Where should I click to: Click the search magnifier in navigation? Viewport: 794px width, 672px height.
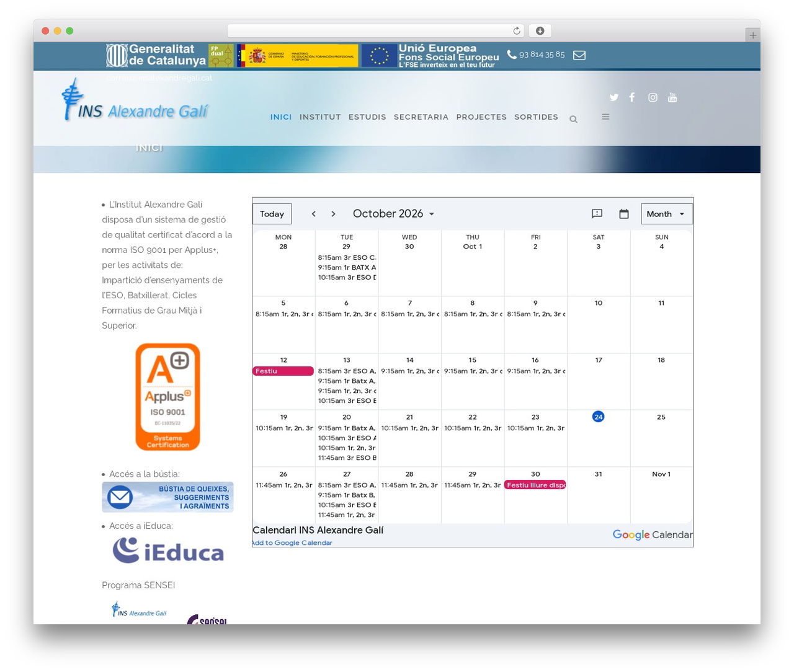tap(574, 119)
